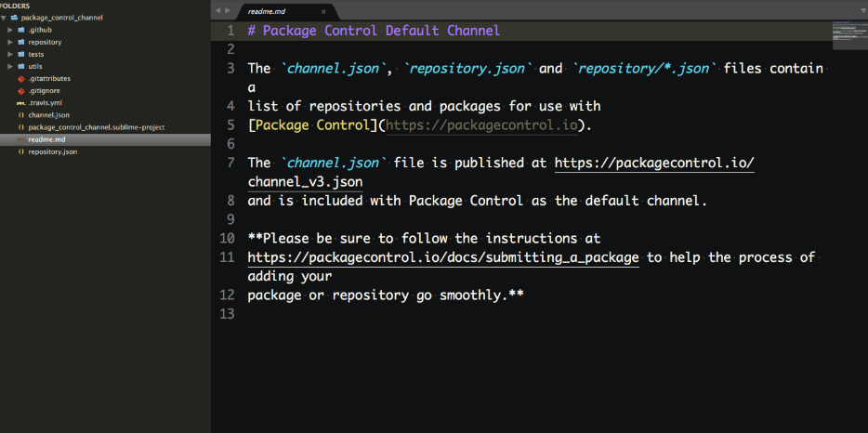Click line number 13 in the gutter
The height and width of the screenshot is (433, 868).
227,314
